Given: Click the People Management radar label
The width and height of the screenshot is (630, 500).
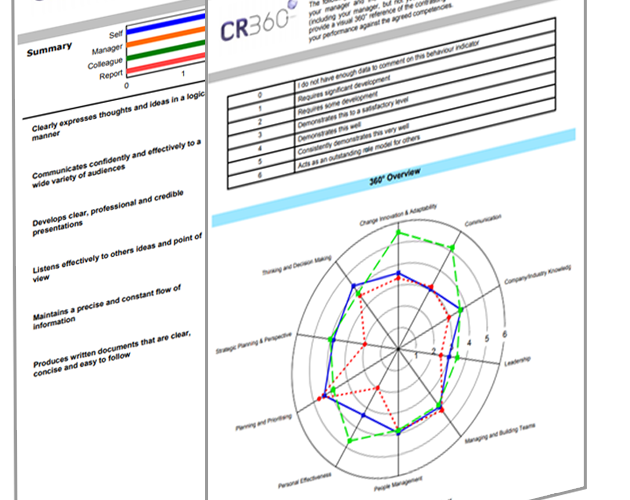Looking at the screenshot, I should click(398, 484).
